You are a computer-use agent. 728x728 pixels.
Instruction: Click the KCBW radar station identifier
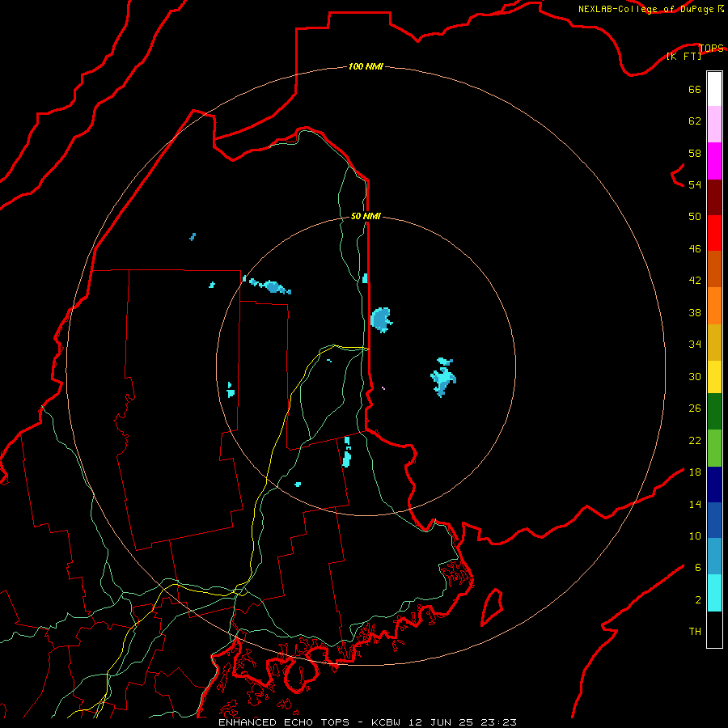387,722
